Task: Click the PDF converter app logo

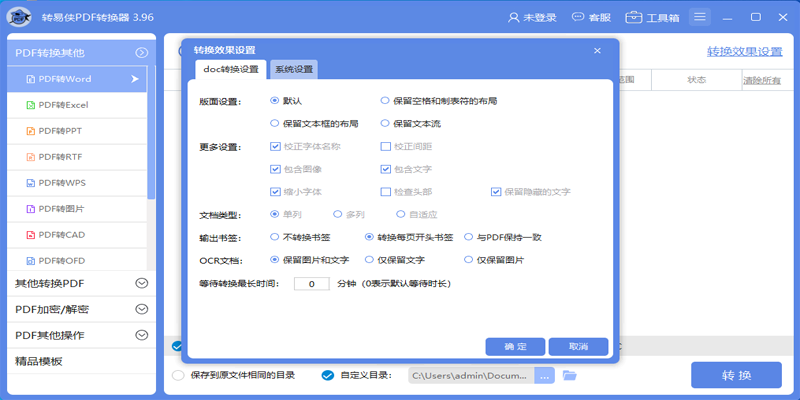Action: [x=19, y=17]
